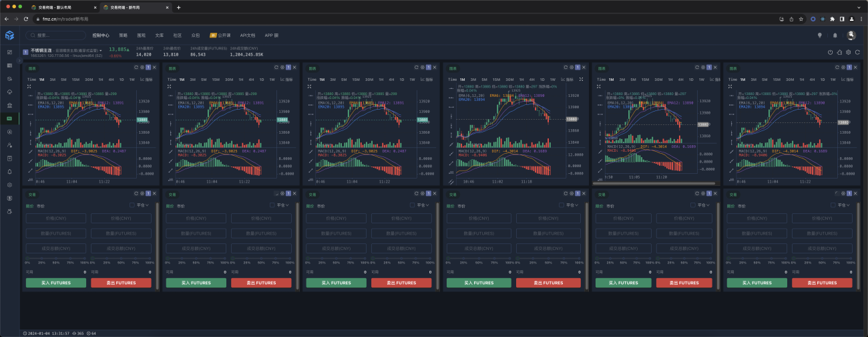Click buy-side percentage slider in first trade panel
868x337 pixels.
point(56,257)
